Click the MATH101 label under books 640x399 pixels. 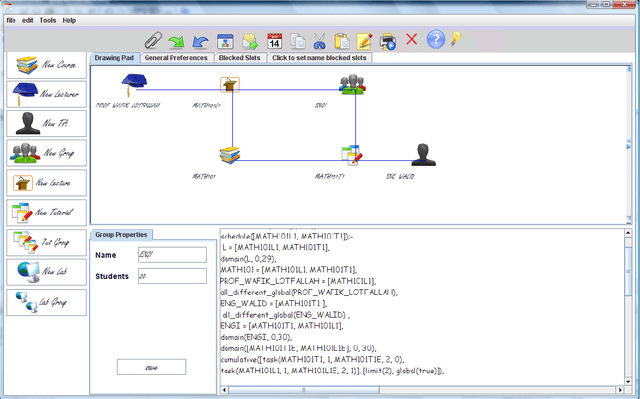[x=204, y=176]
